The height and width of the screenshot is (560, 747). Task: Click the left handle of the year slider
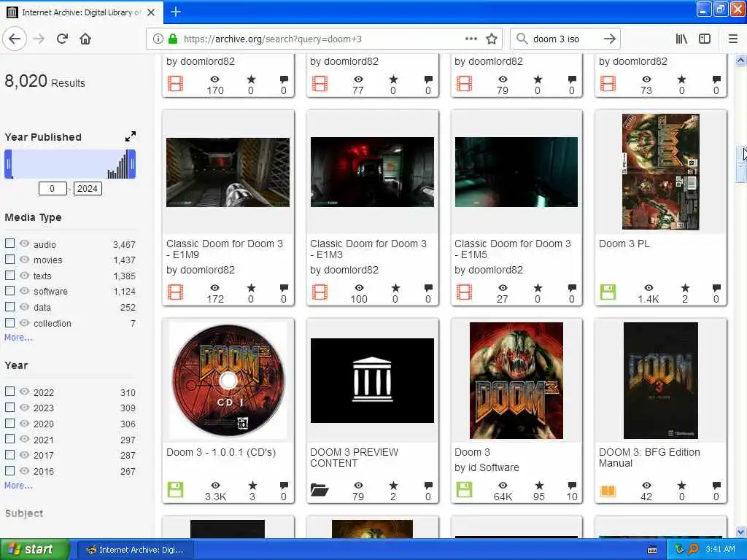point(8,164)
